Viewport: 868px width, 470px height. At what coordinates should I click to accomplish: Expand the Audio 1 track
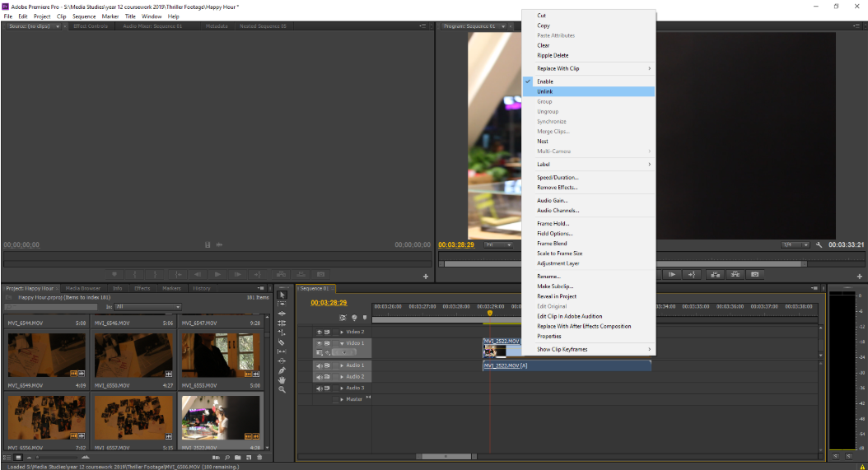pos(342,366)
